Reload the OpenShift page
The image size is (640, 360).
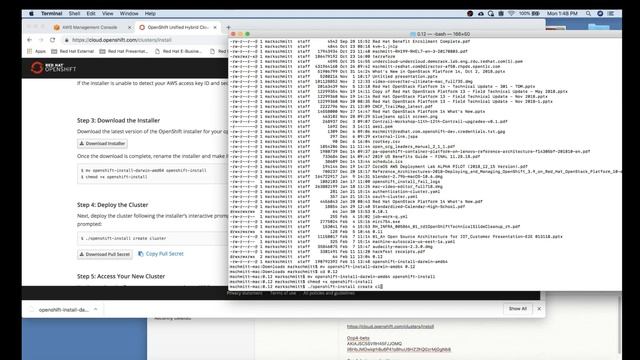[53, 40]
